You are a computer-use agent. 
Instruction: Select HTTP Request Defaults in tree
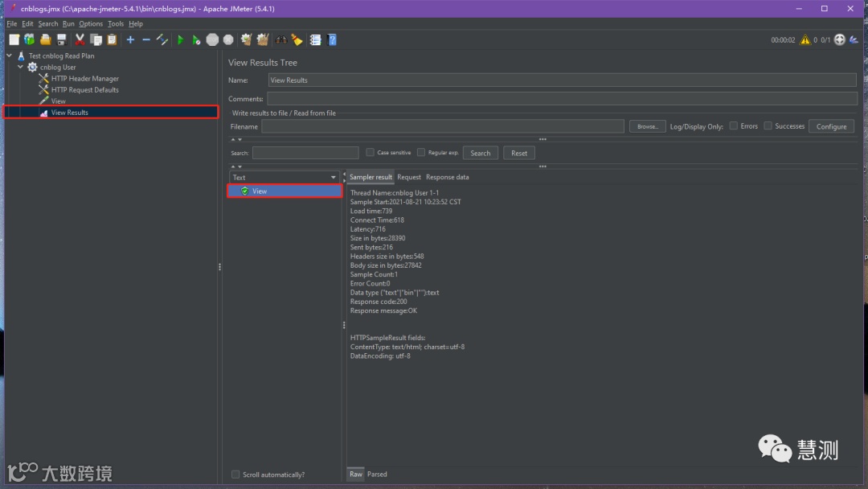point(84,90)
